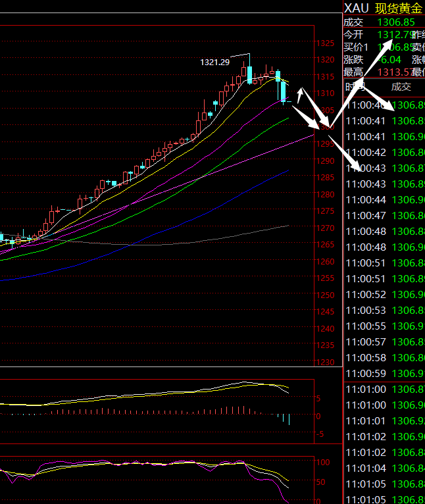
Task: Select the 成交 last price value 1306.85
Action: [396, 22]
